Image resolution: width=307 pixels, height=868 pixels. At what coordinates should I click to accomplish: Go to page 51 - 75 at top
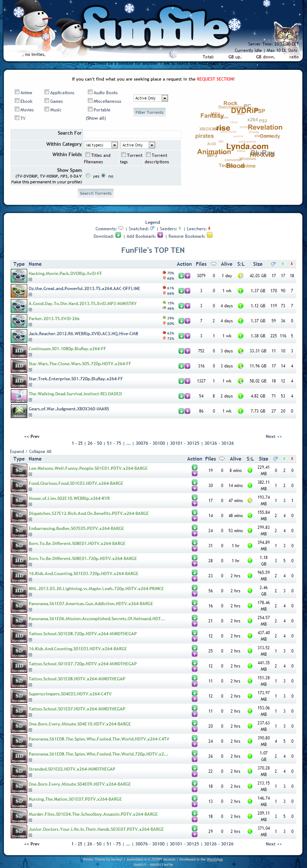point(114,443)
